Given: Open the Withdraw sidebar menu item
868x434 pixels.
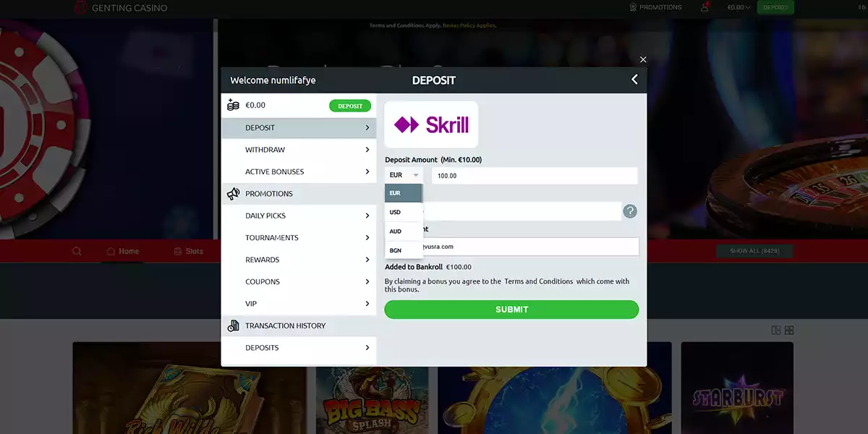Looking at the screenshot, I should [299, 150].
